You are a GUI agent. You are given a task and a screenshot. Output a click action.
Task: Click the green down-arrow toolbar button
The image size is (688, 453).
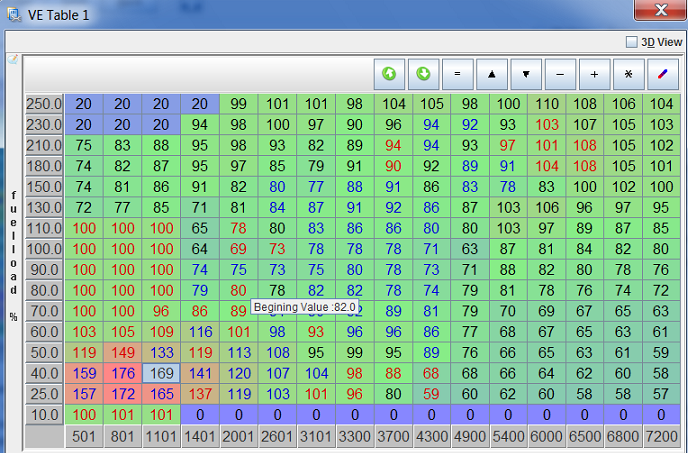click(423, 73)
